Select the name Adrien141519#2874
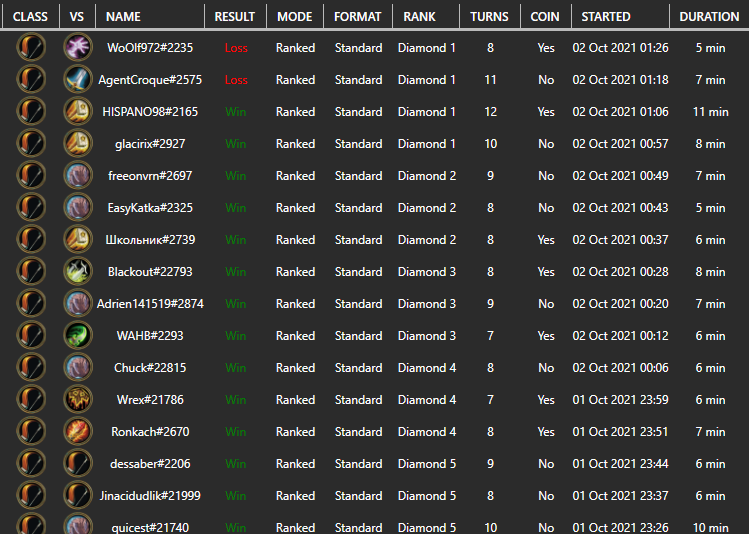This screenshot has height=534, width=749. (150, 304)
